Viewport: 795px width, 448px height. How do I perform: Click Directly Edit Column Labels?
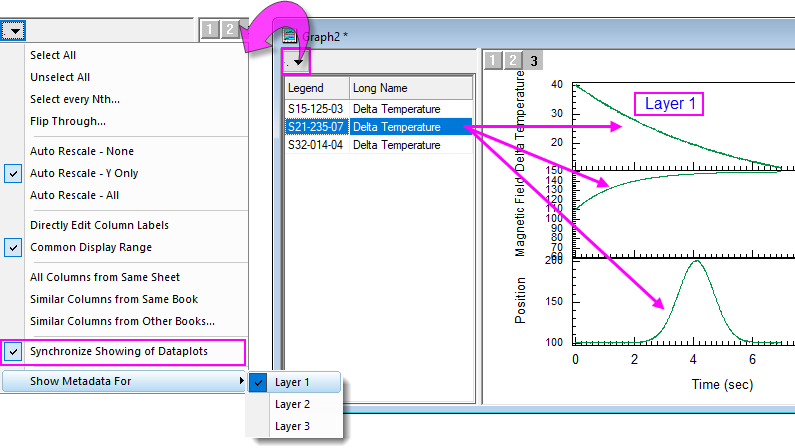coord(99,225)
